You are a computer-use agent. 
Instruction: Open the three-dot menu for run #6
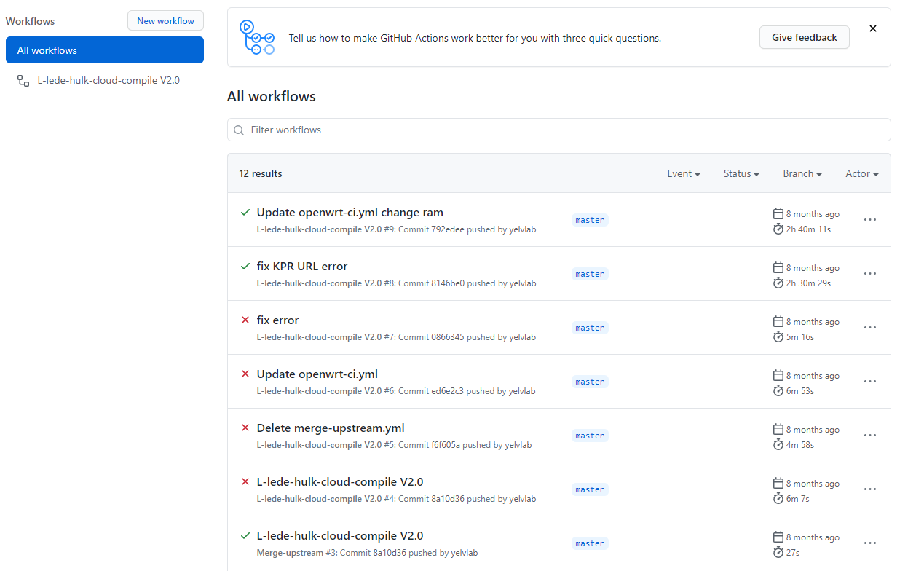point(869,382)
